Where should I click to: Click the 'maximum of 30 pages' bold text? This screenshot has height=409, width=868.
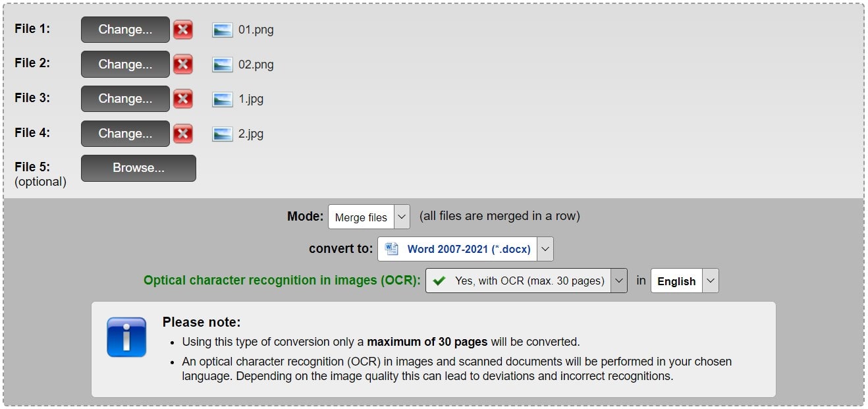coord(427,342)
